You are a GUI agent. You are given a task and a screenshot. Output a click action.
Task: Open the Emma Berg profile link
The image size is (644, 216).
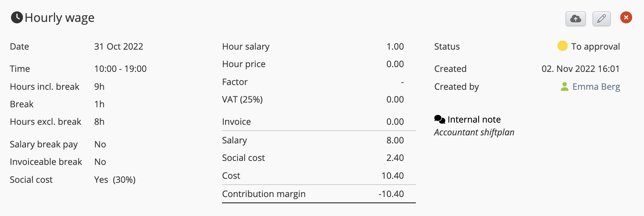[596, 87]
